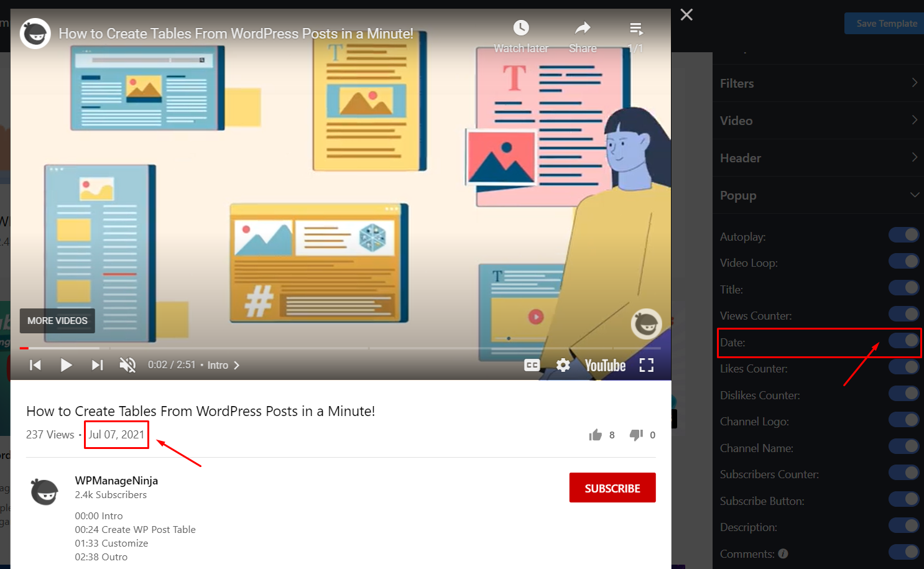The image size is (924, 569).
Task: Expand the Header section
Action: pos(818,158)
